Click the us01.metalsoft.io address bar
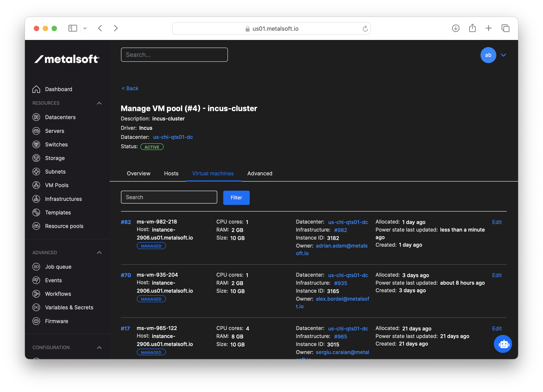This screenshot has height=392, width=543. click(x=271, y=28)
